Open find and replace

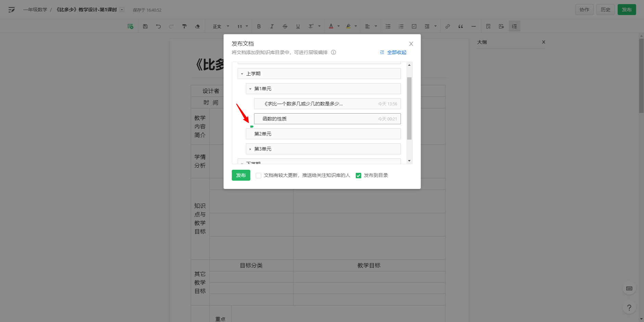pos(488,26)
